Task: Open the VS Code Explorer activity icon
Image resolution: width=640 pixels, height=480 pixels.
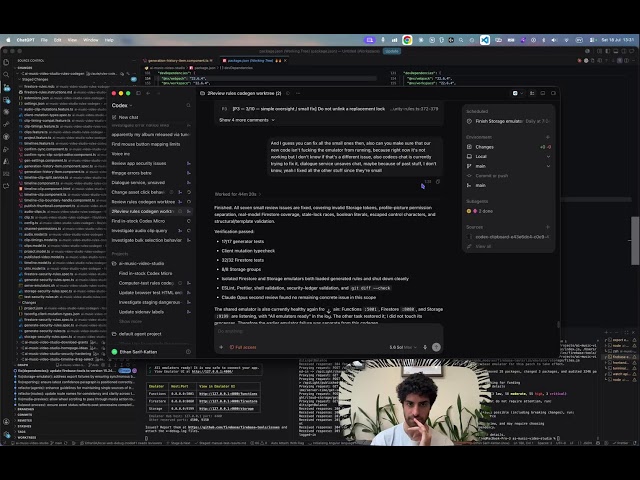Action: [6, 62]
